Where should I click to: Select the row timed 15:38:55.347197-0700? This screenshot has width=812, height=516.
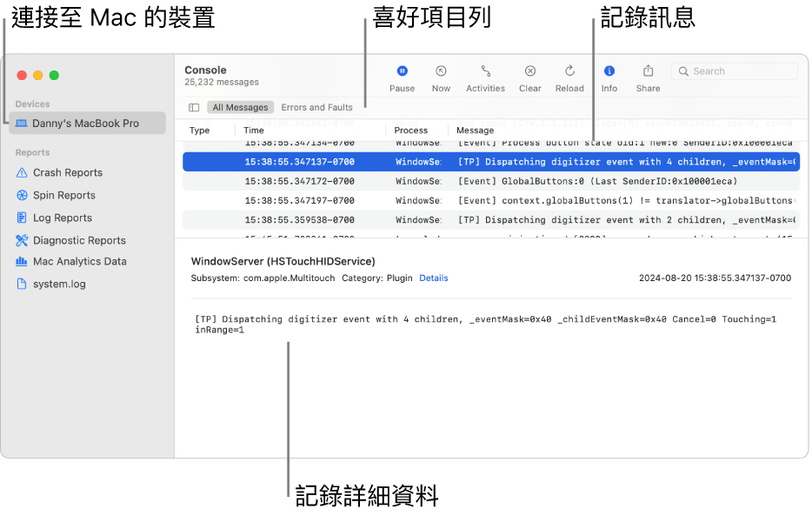click(x=491, y=200)
